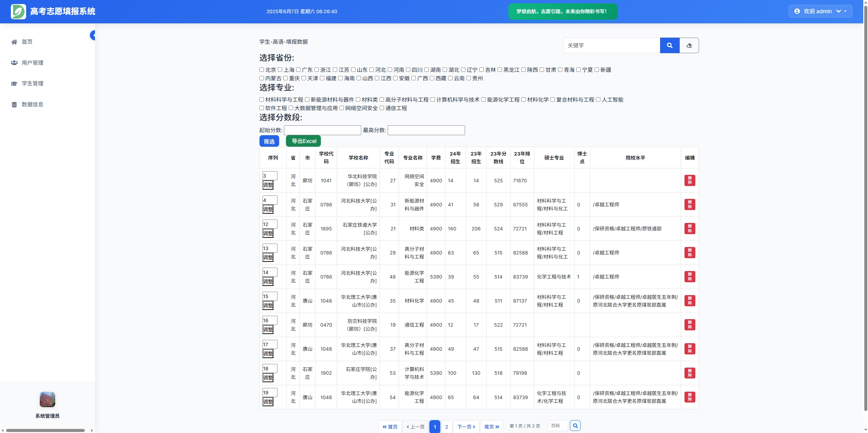Click the page-jump search icon in pagination
868x433 pixels.
click(x=575, y=426)
